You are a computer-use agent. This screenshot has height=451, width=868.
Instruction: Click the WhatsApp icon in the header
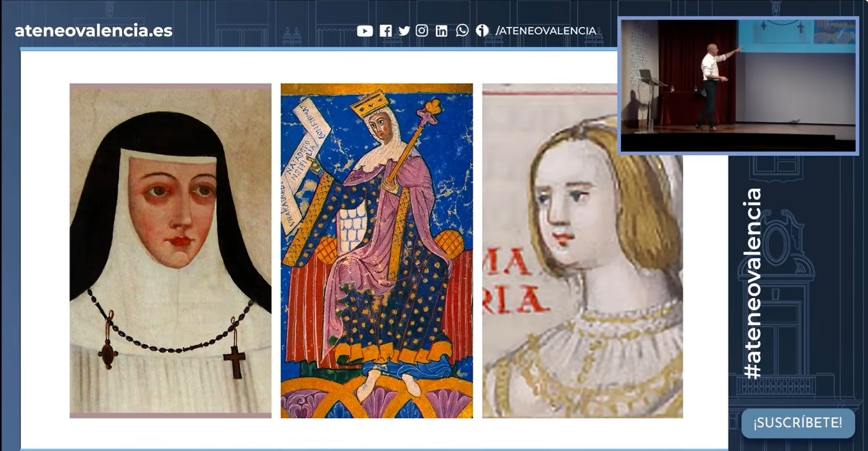point(462,30)
